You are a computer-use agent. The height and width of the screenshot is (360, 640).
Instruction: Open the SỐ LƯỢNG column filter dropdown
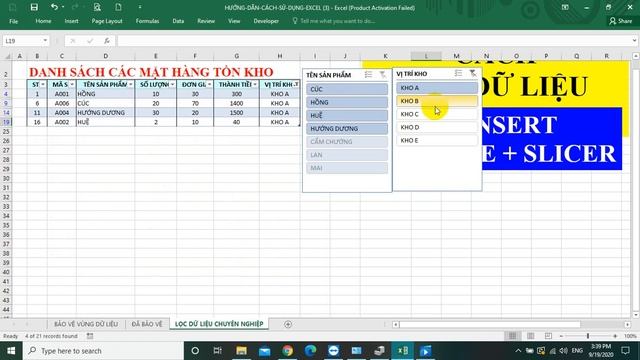[172, 84]
